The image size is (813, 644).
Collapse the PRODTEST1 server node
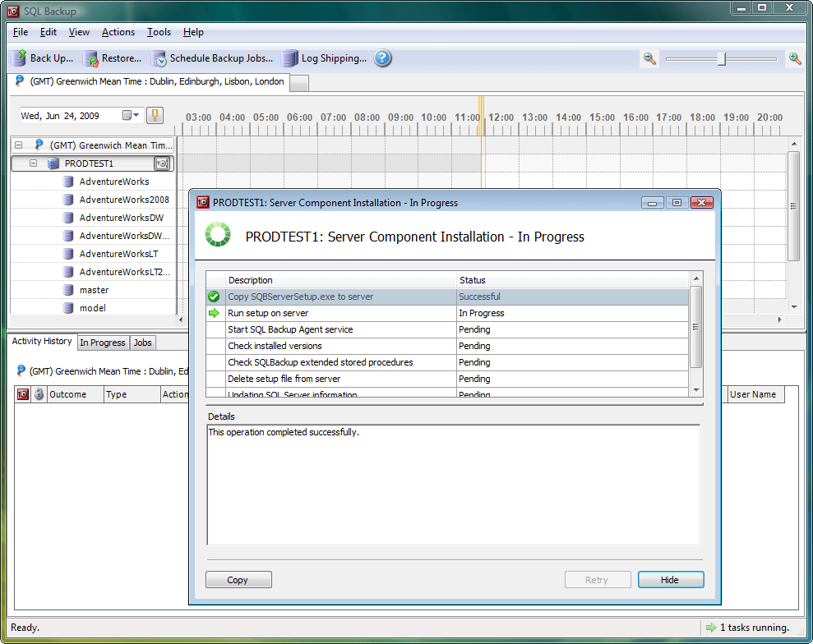point(33,163)
